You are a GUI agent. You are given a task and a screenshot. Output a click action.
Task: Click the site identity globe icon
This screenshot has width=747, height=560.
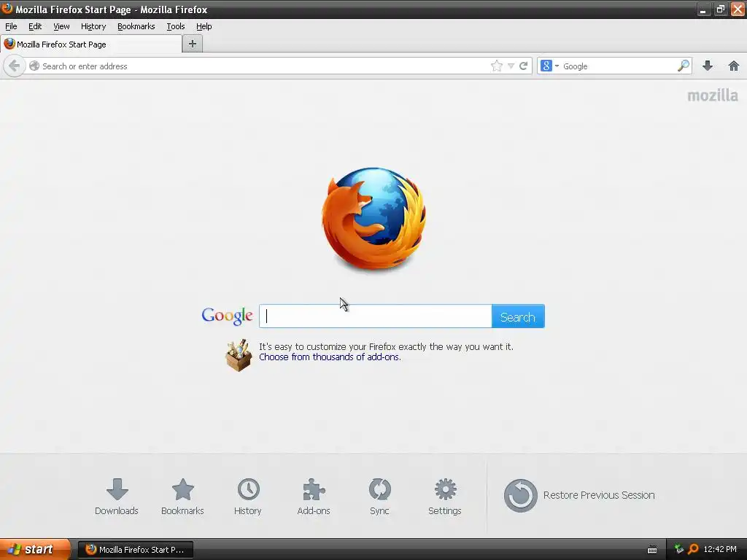(34, 66)
